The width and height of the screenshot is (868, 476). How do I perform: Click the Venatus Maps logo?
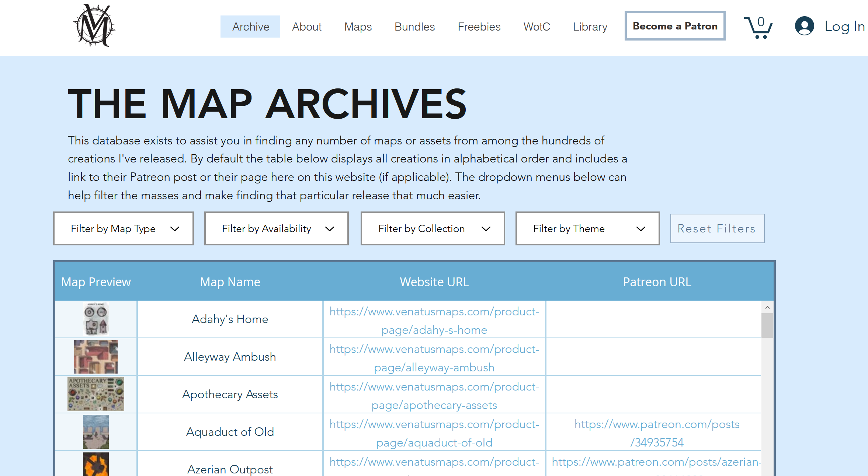(94, 25)
